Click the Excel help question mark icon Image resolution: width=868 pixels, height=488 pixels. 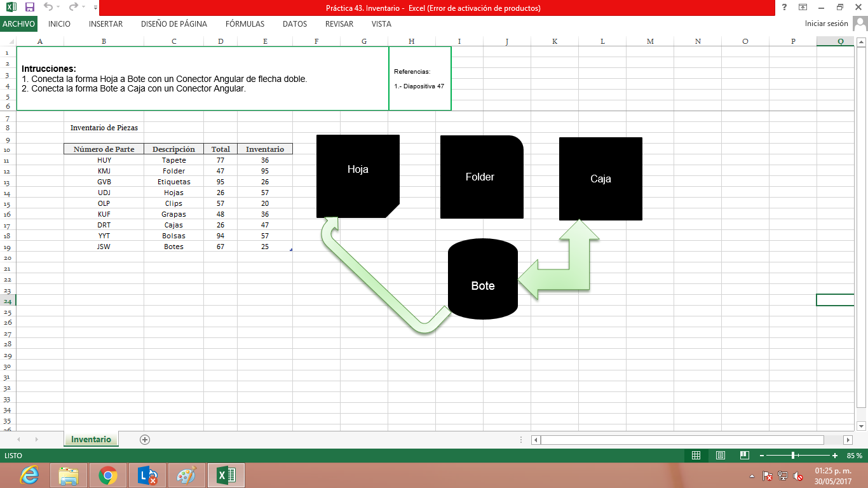pyautogui.click(x=785, y=8)
